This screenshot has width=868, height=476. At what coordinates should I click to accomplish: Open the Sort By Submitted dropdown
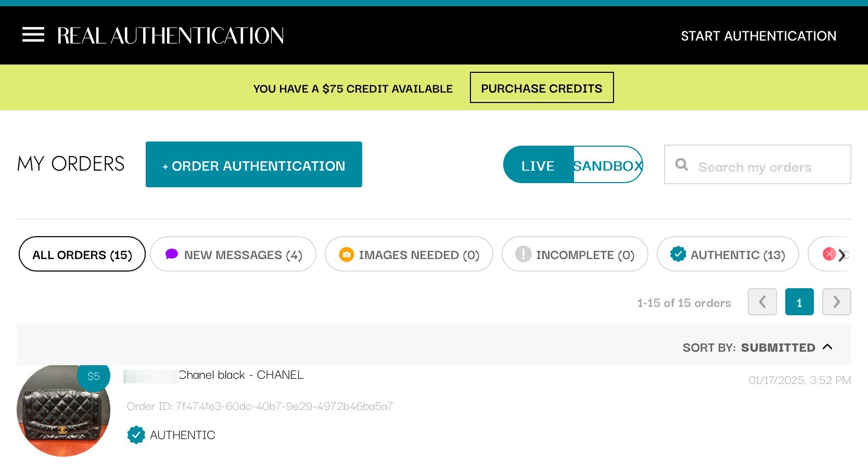[758, 348]
